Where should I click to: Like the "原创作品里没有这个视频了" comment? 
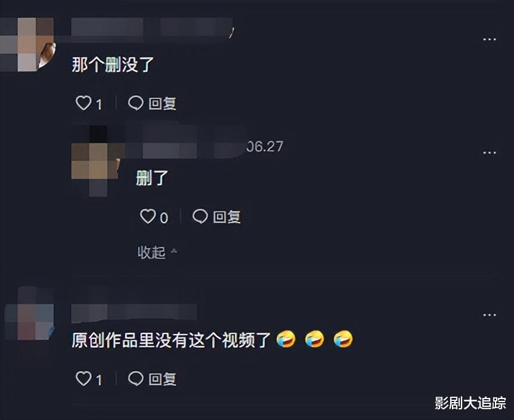click(83, 379)
